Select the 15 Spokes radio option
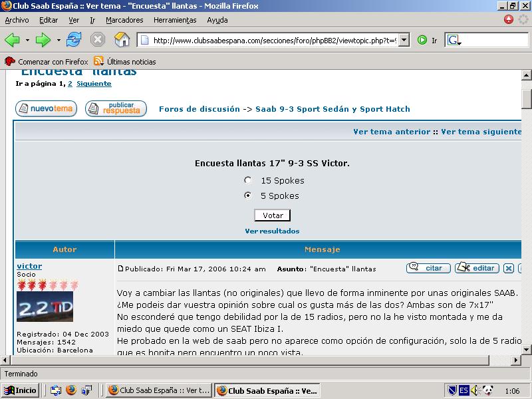Viewport: 532px width, 399px height. tap(248, 180)
